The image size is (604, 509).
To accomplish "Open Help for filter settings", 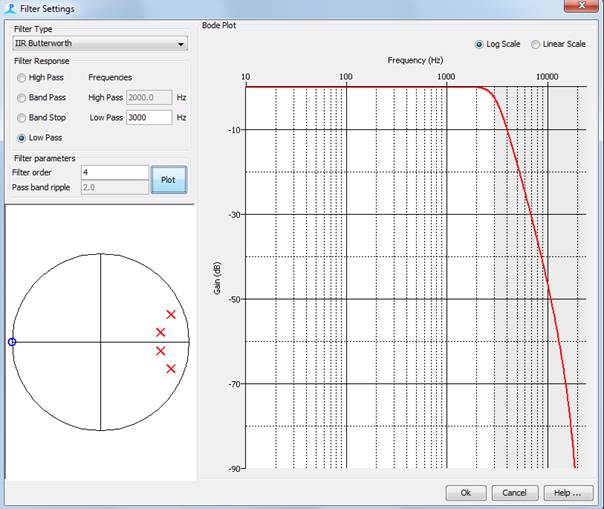I will click(568, 493).
